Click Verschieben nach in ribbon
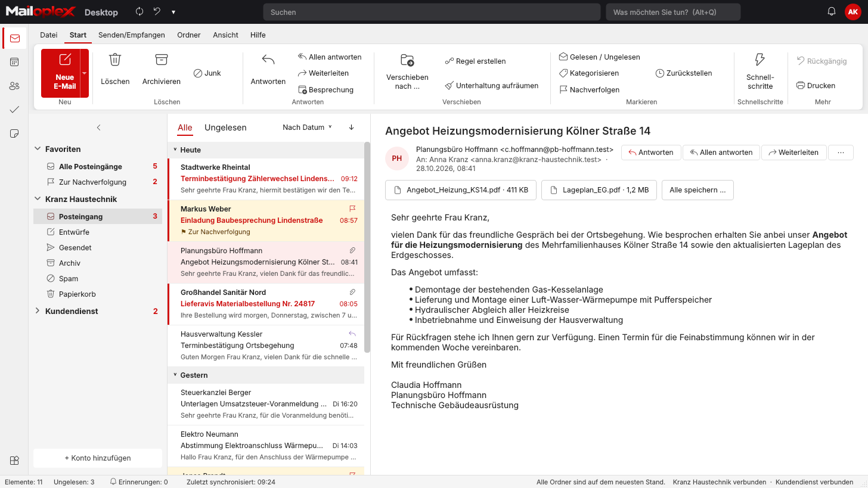Viewport: 868px width, 488px height. point(407,72)
